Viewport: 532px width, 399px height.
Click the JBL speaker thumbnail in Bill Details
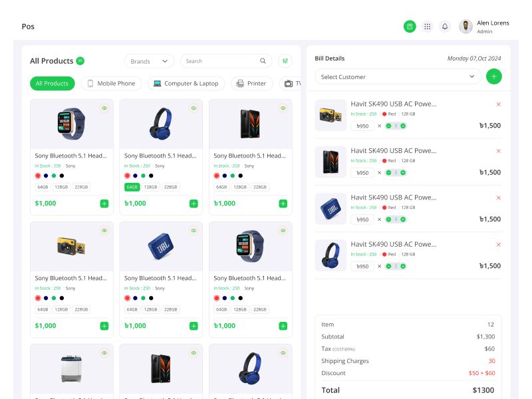(x=331, y=209)
